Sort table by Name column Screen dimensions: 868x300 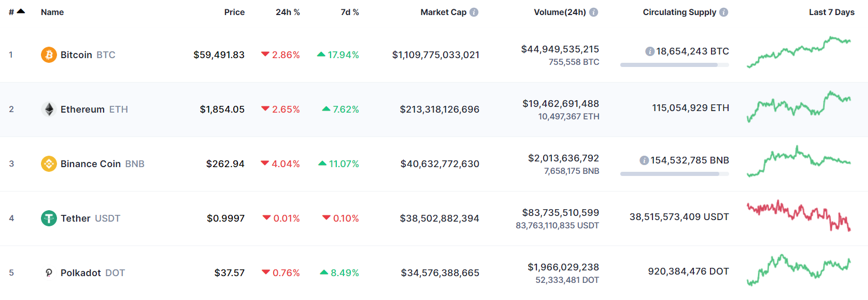point(52,12)
